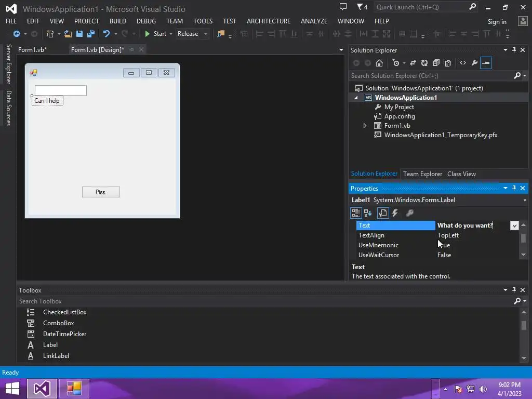Open the Server Explorer side tab
Image resolution: width=532 pixels, height=399 pixels.
pos(8,64)
